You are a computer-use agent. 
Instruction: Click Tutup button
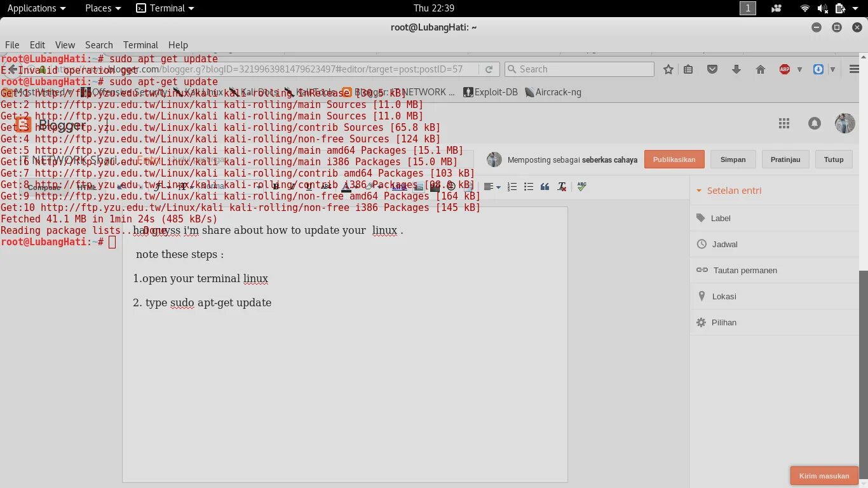pyautogui.click(x=834, y=159)
